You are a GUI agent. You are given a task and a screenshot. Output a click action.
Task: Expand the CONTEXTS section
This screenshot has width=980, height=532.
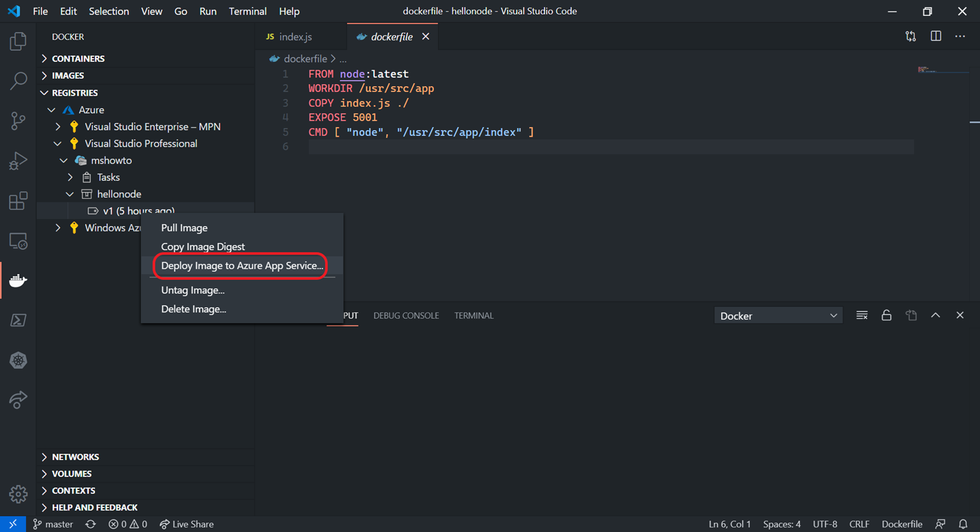(x=145, y=491)
